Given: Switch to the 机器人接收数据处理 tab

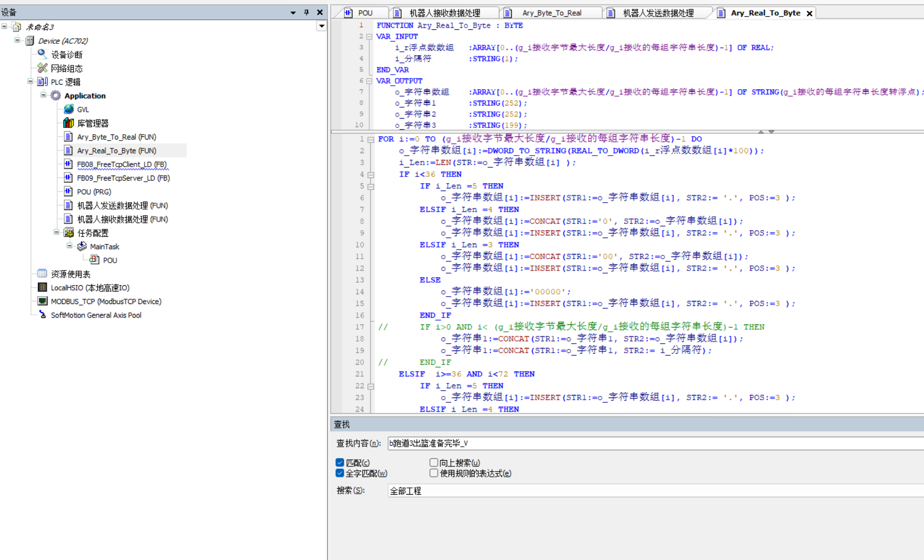Looking at the screenshot, I should [445, 13].
